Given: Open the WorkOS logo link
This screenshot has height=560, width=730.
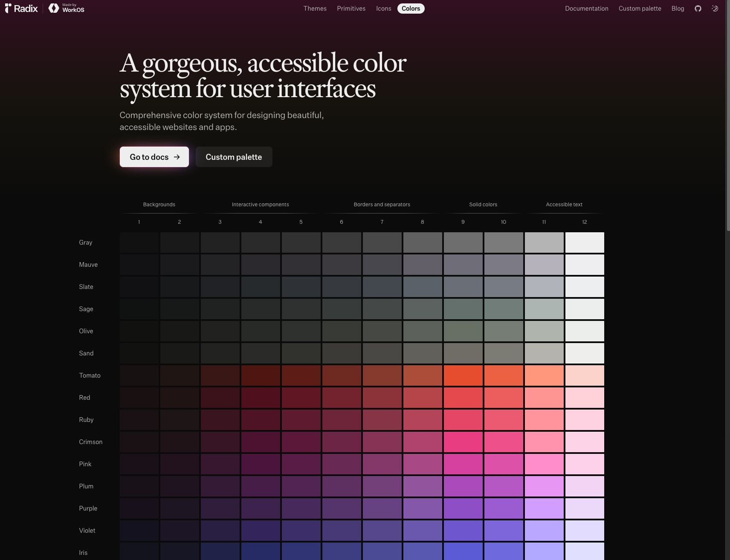Looking at the screenshot, I should point(67,9).
